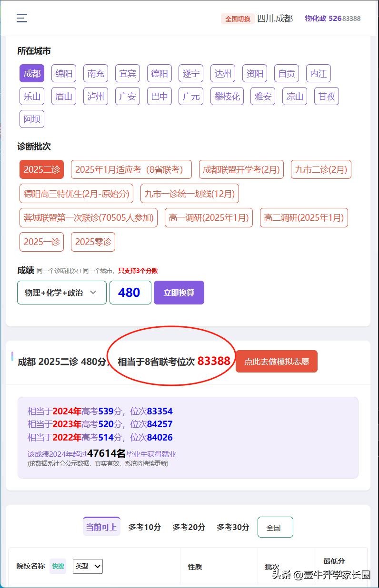Select 2025零诊 exam batch

pyautogui.click(x=93, y=242)
